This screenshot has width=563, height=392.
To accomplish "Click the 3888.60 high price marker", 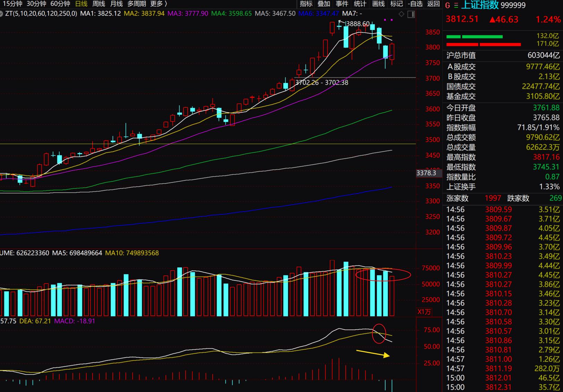I will point(358,24).
